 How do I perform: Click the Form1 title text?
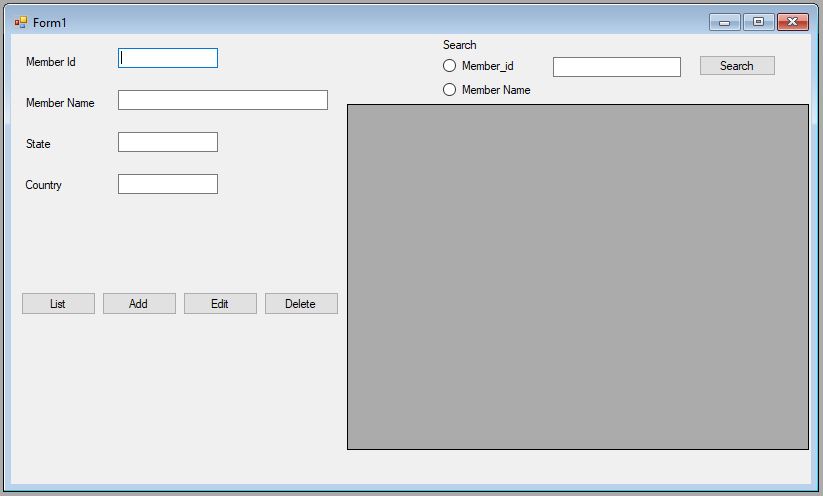point(50,23)
